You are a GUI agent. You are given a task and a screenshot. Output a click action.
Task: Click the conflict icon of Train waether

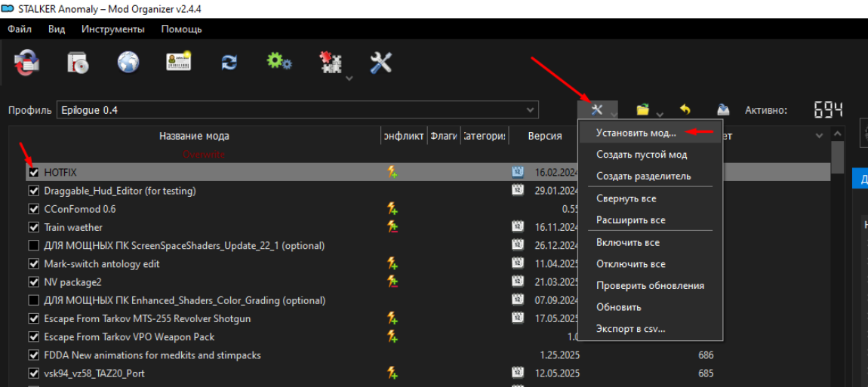click(x=392, y=227)
